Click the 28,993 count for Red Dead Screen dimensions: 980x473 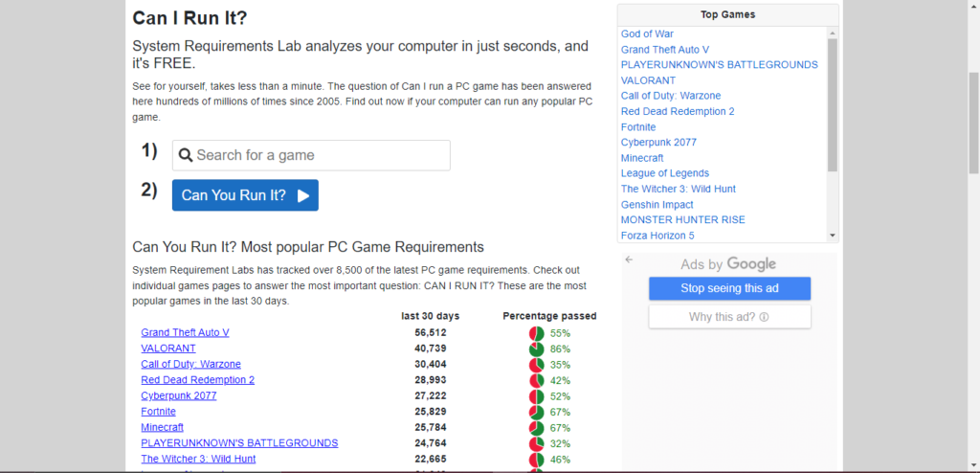click(431, 380)
